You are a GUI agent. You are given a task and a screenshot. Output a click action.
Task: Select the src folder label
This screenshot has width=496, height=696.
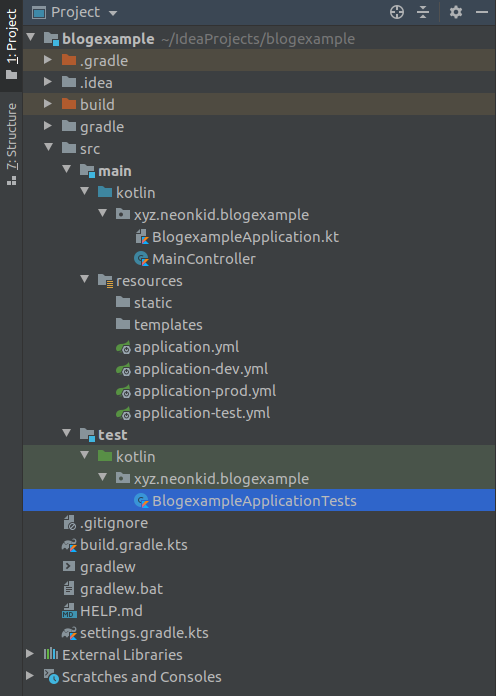point(90,149)
